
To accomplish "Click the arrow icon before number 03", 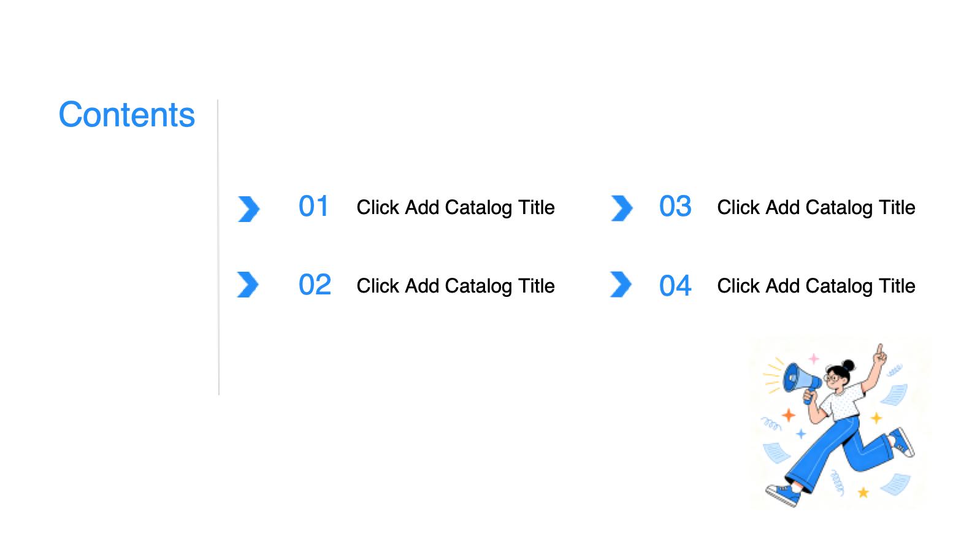I will point(621,208).
